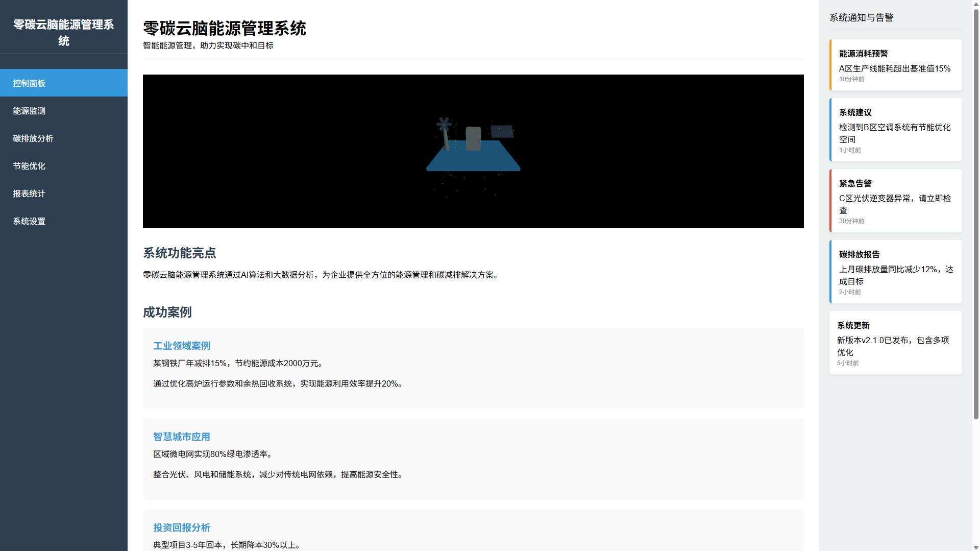Open the 能源消耗预警 notification card

(x=895, y=65)
